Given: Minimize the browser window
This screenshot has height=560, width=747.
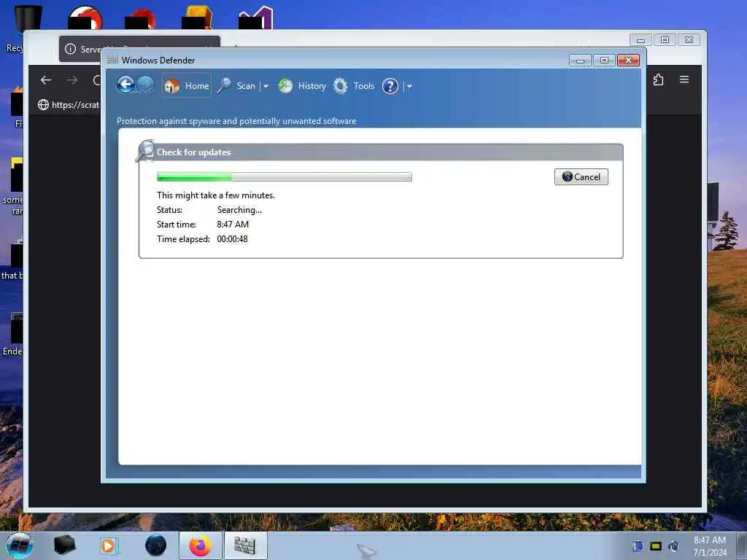Looking at the screenshot, I should [640, 40].
